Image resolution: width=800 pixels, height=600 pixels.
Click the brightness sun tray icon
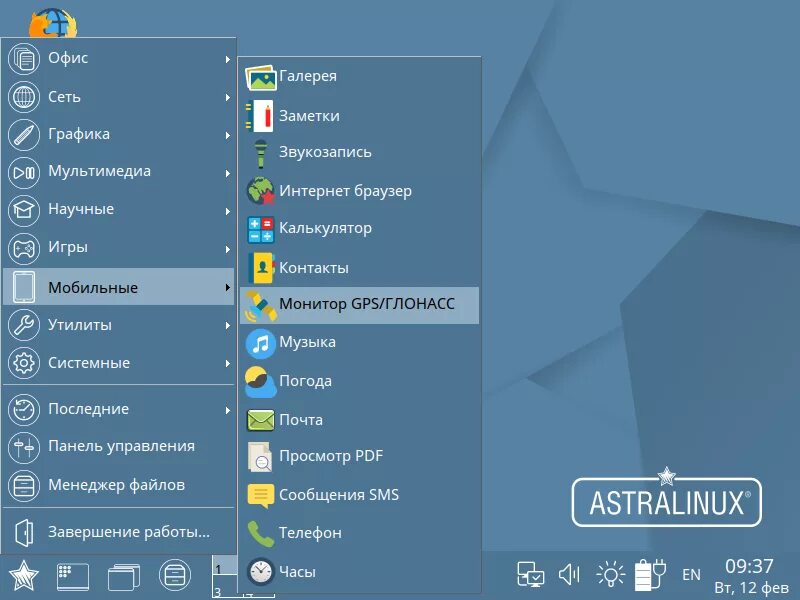pyautogui.click(x=610, y=574)
